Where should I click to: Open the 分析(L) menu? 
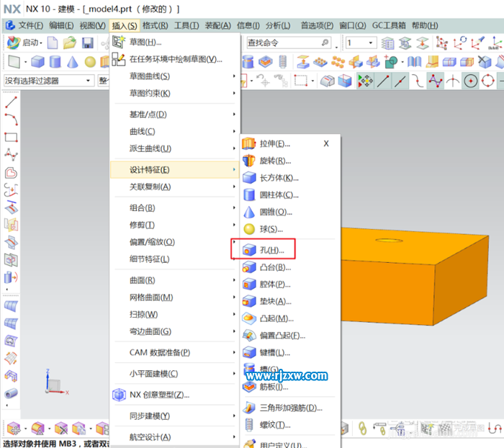(x=278, y=25)
